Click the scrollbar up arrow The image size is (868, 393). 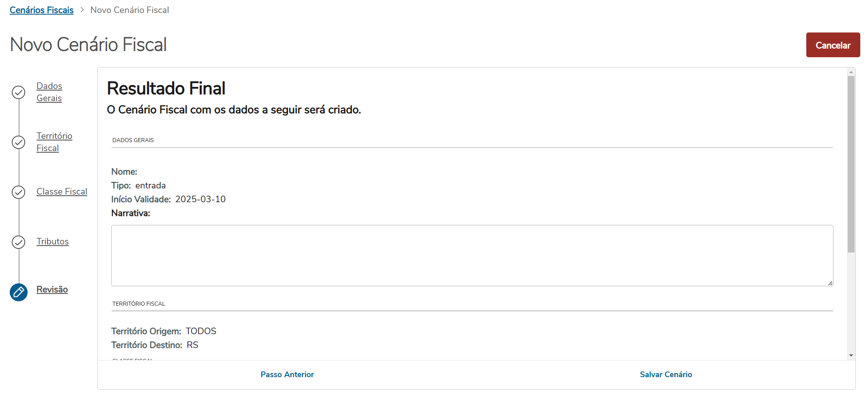[x=851, y=72]
